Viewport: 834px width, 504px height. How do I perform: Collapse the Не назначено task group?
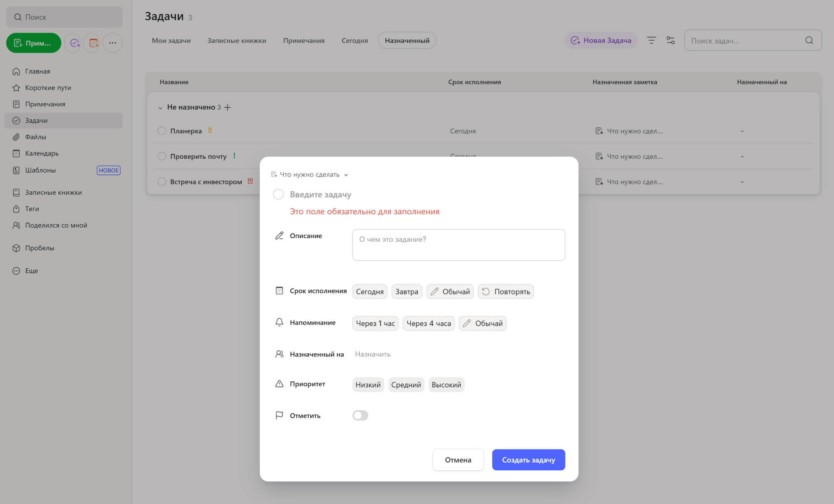coord(160,108)
